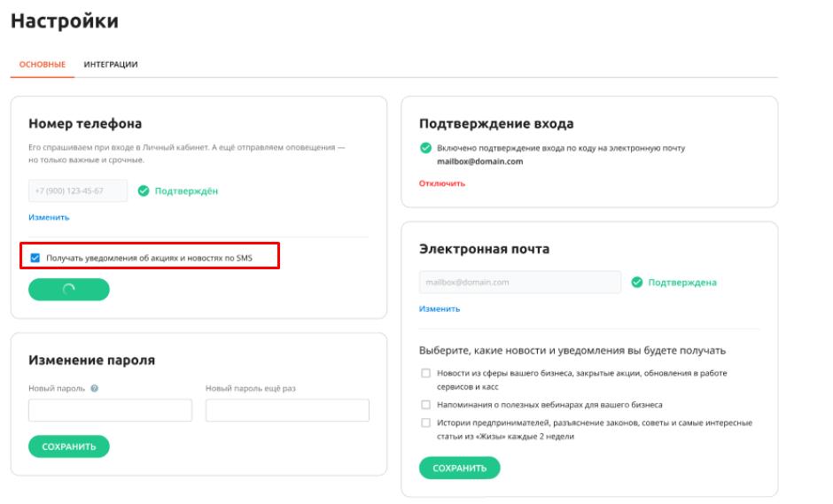Check the useful webinars reminders checkbox

pyautogui.click(x=425, y=405)
